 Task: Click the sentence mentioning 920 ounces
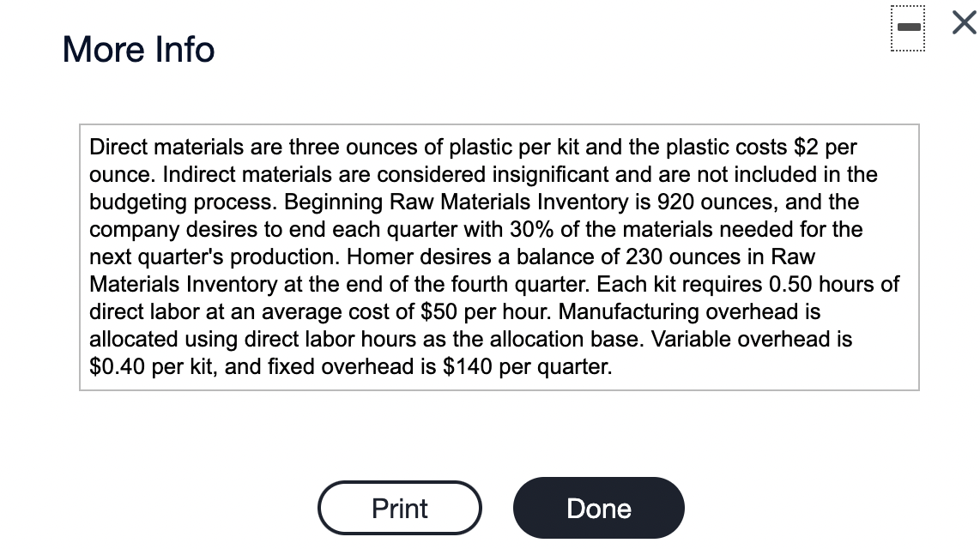(x=626, y=202)
